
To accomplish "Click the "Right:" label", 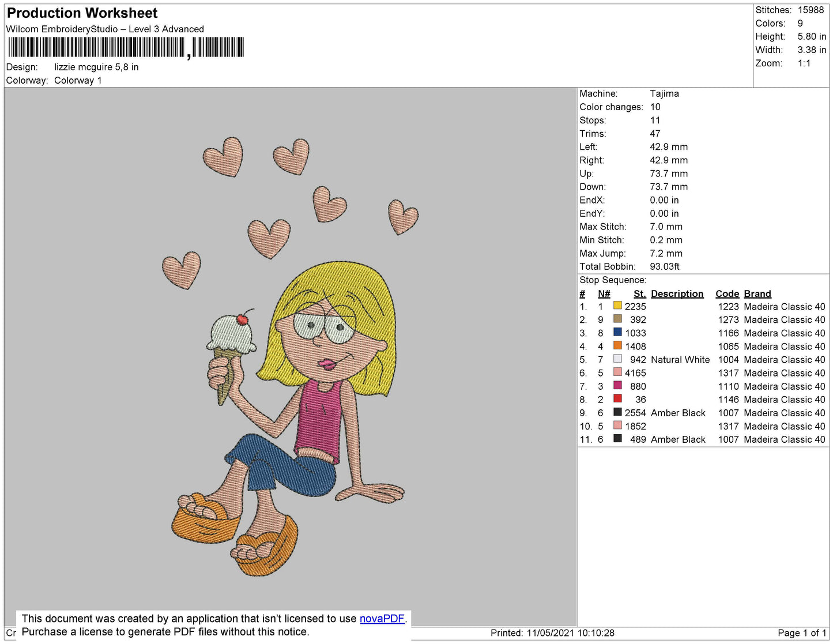I will point(591,160).
